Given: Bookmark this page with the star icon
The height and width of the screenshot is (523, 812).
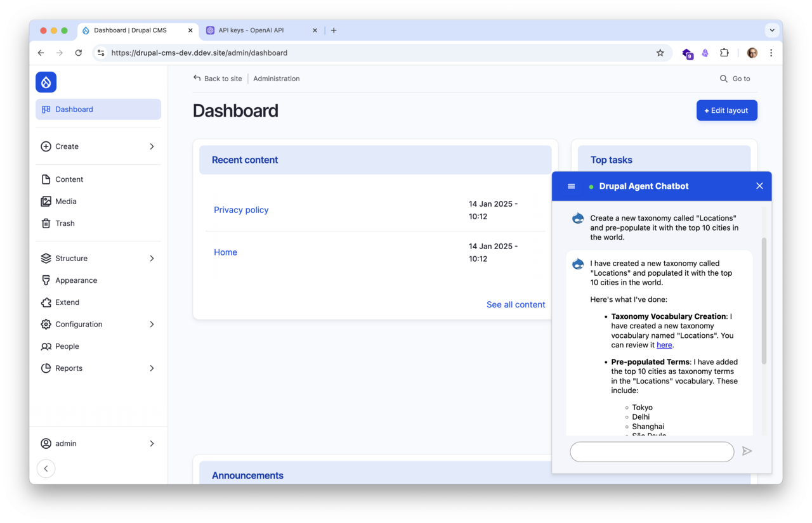Looking at the screenshot, I should (660, 53).
